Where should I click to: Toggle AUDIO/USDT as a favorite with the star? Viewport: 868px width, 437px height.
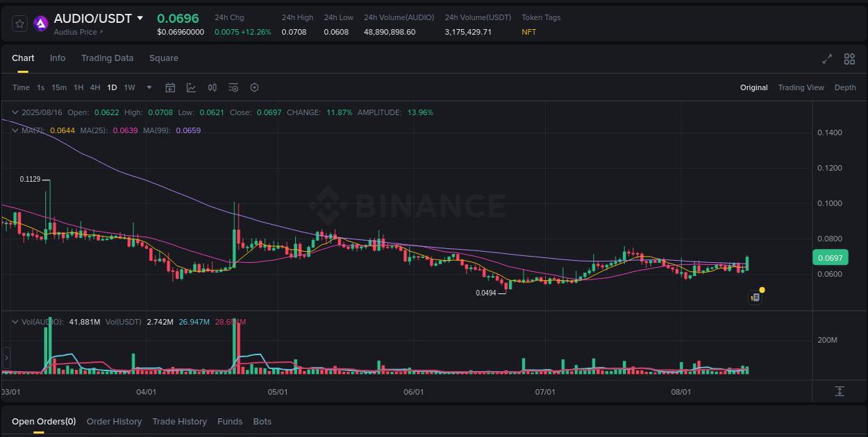tap(19, 23)
